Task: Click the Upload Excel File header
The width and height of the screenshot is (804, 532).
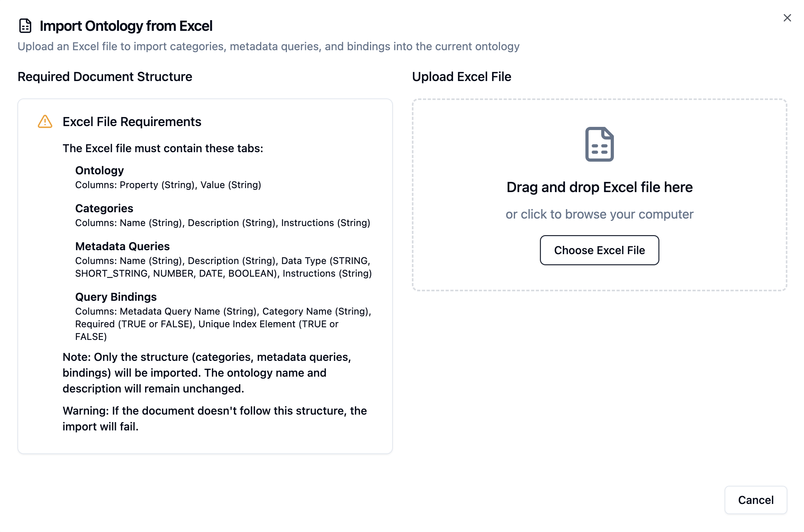Action: [461, 76]
